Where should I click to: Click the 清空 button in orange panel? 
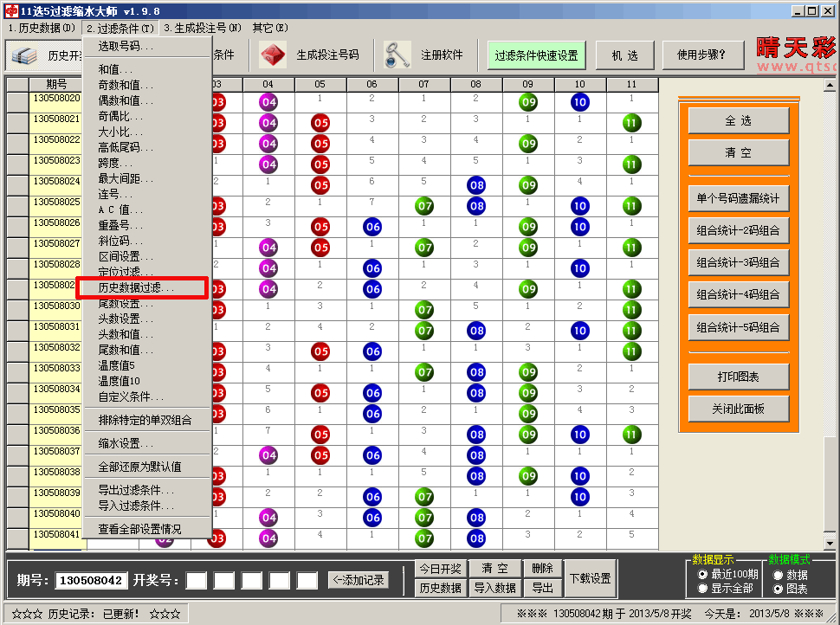point(738,152)
